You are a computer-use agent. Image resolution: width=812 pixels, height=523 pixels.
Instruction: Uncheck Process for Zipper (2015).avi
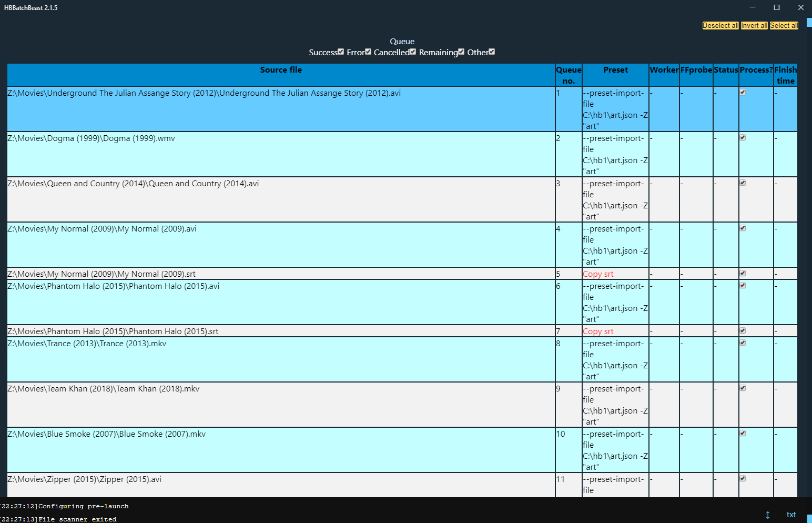pyautogui.click(x=743, y=478)
